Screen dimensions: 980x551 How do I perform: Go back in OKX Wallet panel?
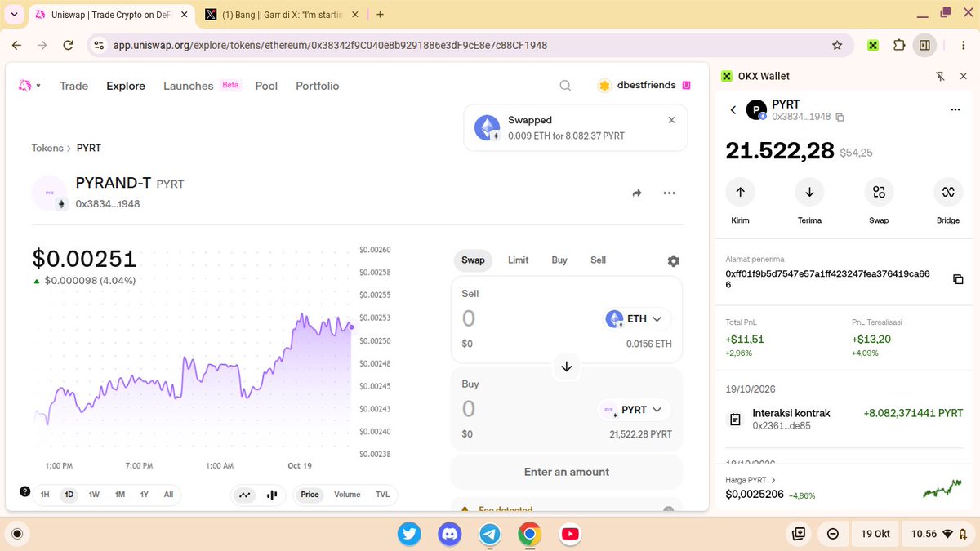click(x=733, y=109)
